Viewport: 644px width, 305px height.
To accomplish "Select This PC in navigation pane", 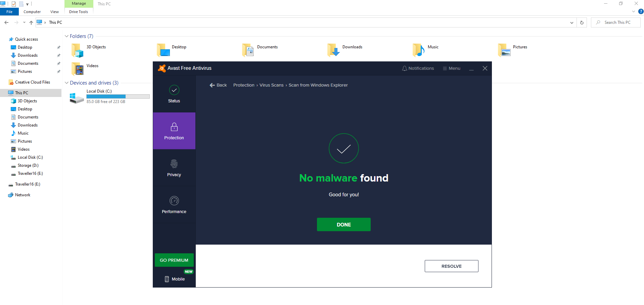I will coord(21,93).
